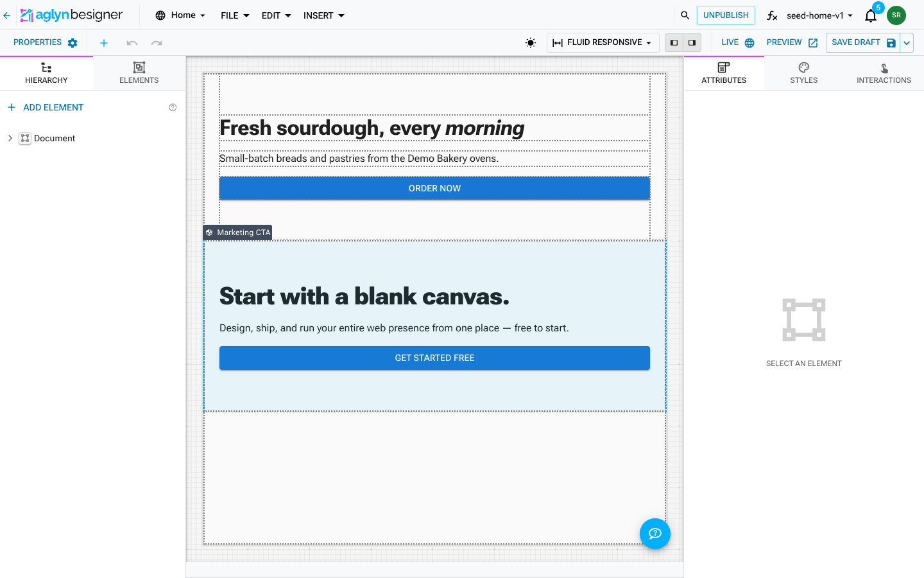The width and height of the screenshot is (924, 578).
Task: Switch to the Elements tab
Action: 139,73
